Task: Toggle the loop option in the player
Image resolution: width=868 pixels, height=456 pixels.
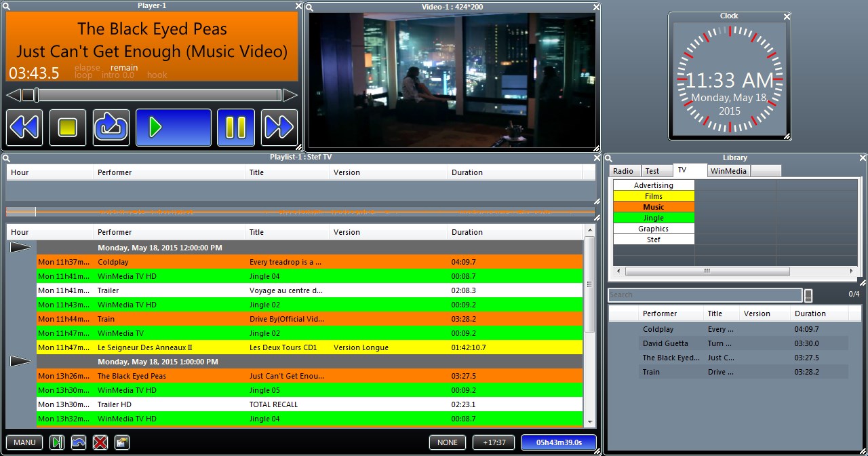Action: pyautogui.click(x=83, y=75)
